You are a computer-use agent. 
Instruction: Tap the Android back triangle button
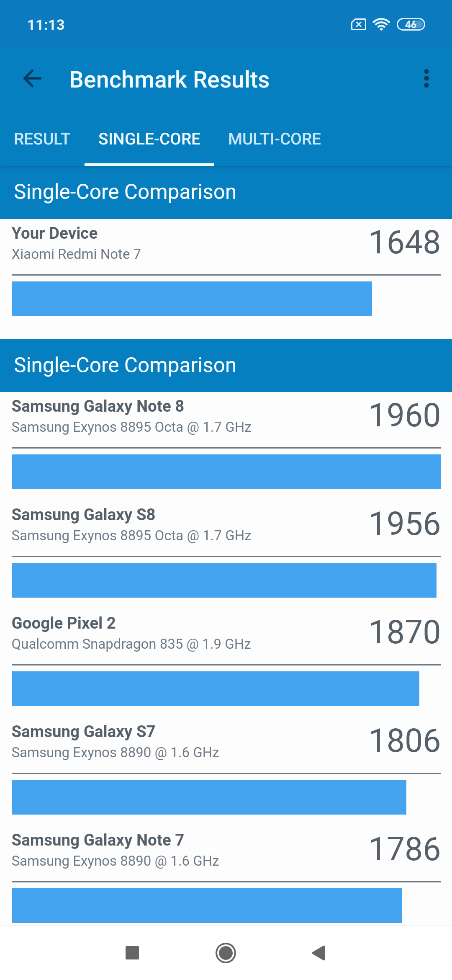319,953
